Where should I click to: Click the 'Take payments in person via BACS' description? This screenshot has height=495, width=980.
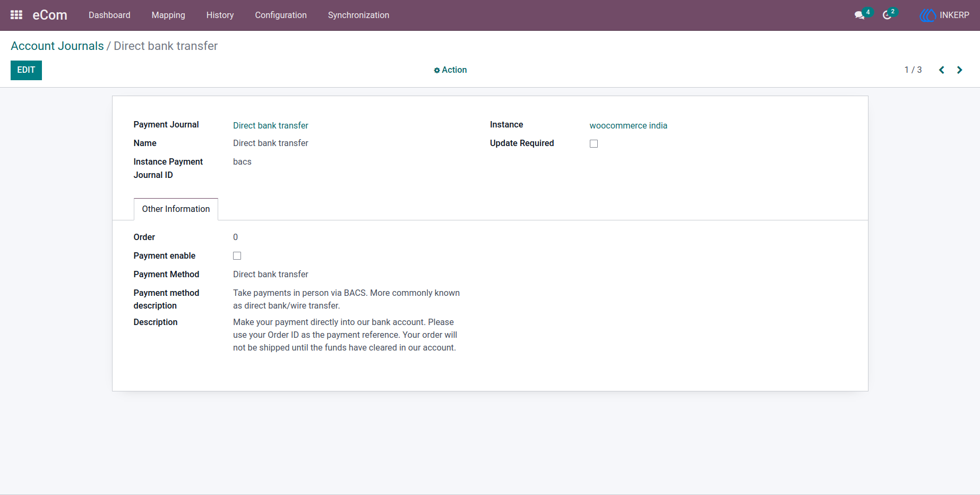pyautogui.click(x=346, y=300)
